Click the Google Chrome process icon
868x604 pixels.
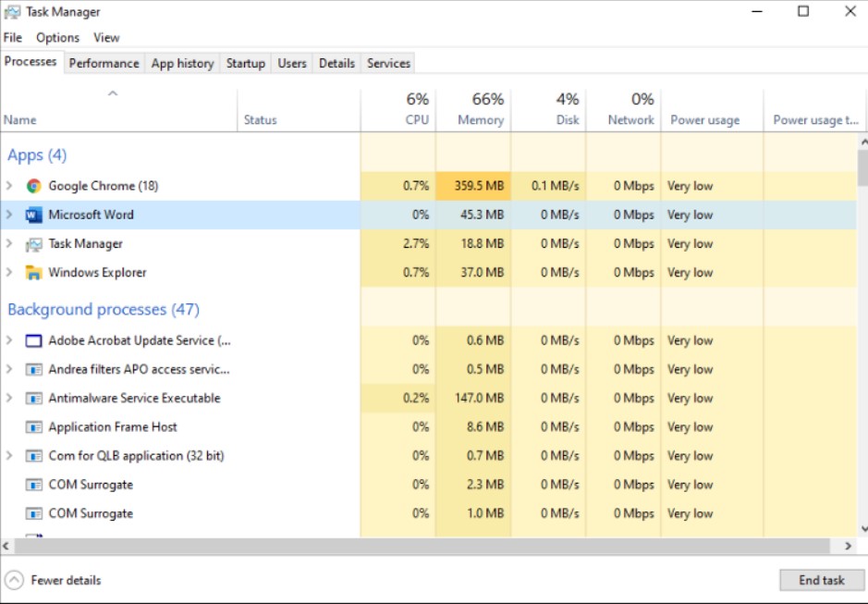[x=34, y=185]
